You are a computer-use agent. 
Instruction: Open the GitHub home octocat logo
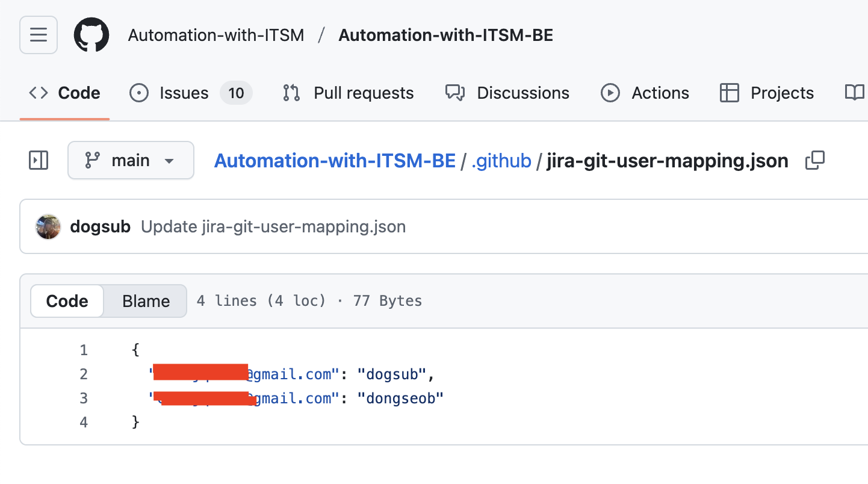tap(91, 35)
